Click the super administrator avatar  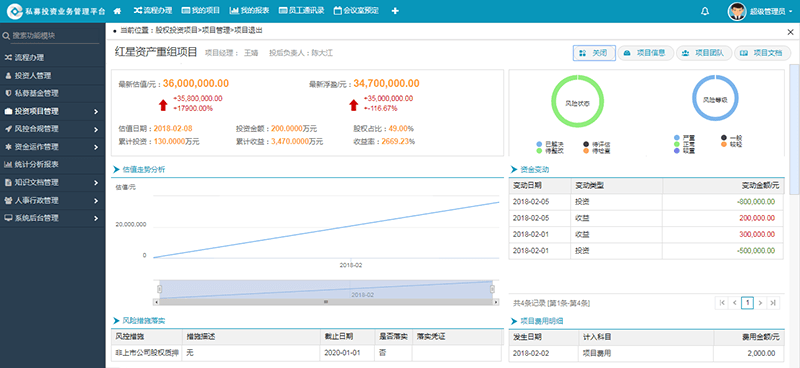click(x=737, y=11)
